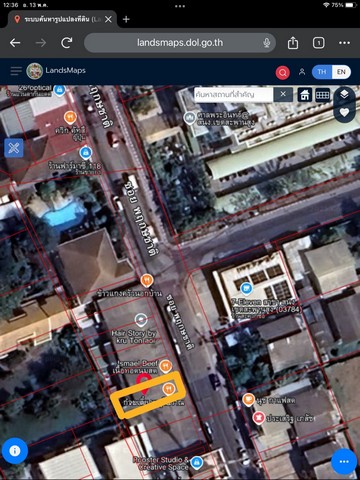
Task: Clear the place search field
Action: tap(283, 94)
